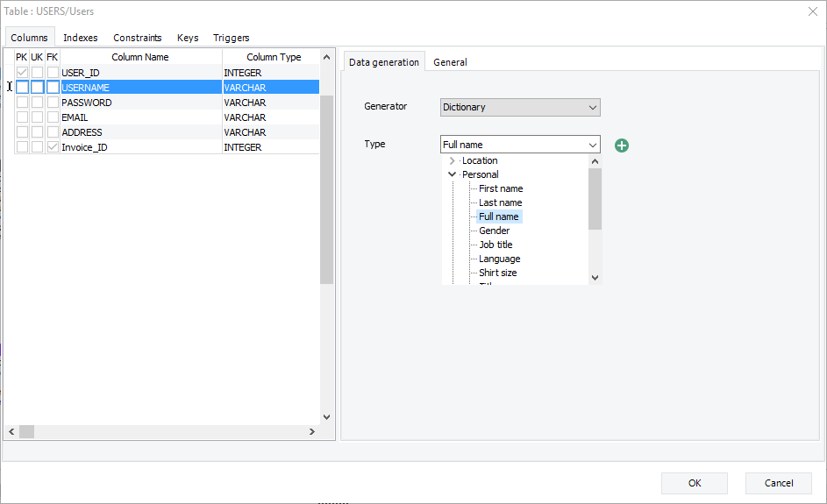Select First name in type list

tap(500, 188)
